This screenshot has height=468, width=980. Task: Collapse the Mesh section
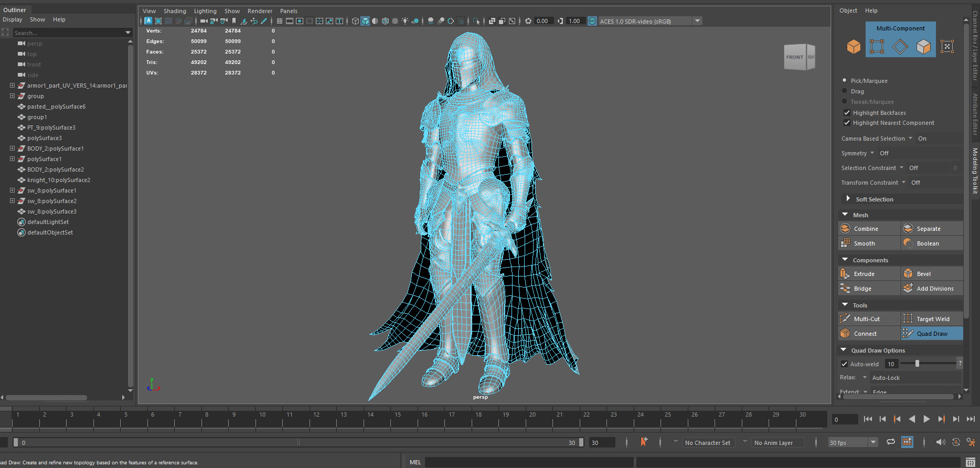coord(845,214)
